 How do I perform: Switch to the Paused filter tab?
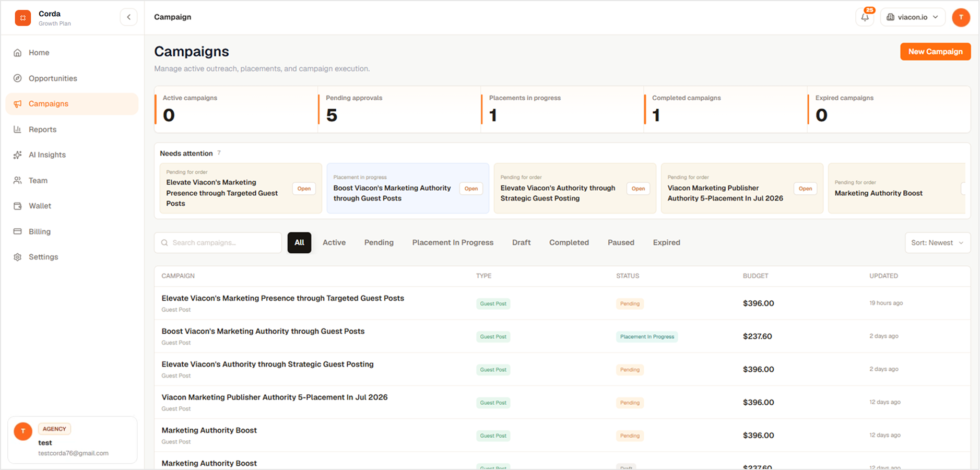coord(621,243)
